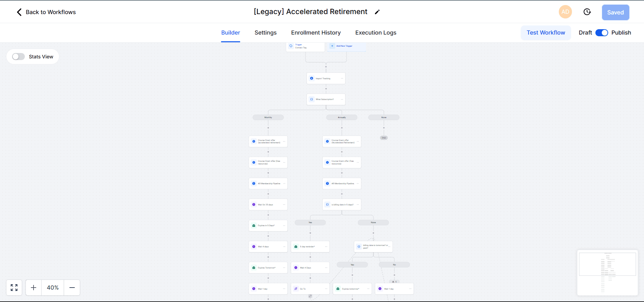Open the What Subscription? node's options menu

pyautogui.click(x=342, y=99)
